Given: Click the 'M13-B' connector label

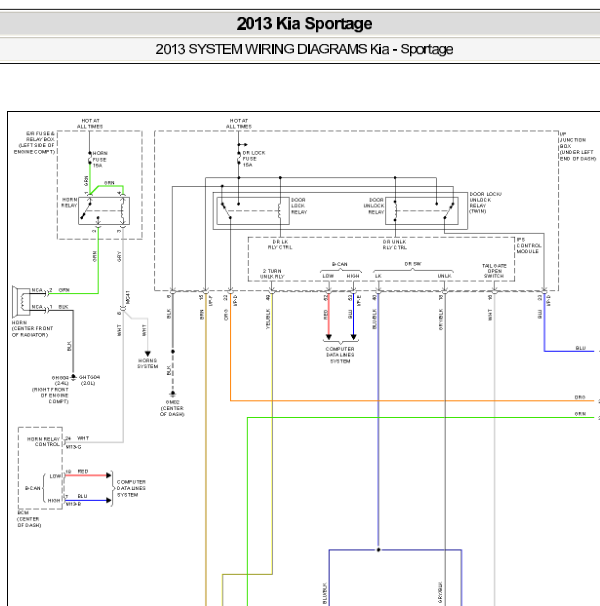Looking at the screenshot, I should pos(73,504).
